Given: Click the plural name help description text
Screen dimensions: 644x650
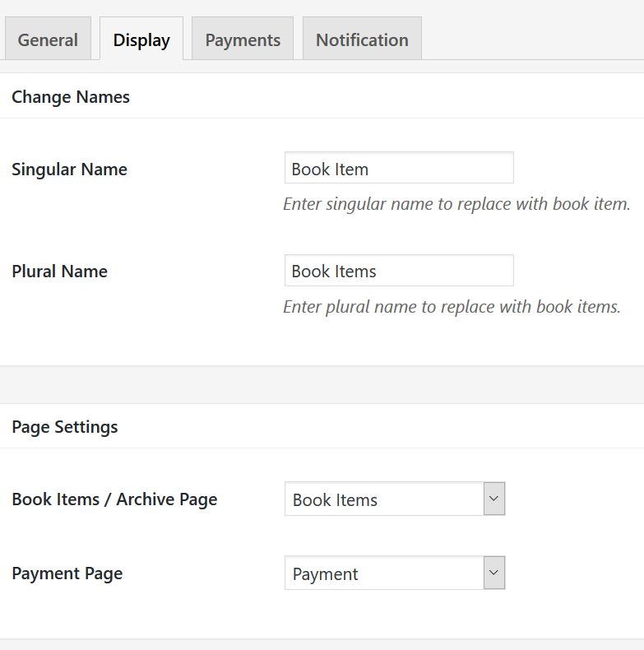Looking at the screenshot, I should coord(452,307).
